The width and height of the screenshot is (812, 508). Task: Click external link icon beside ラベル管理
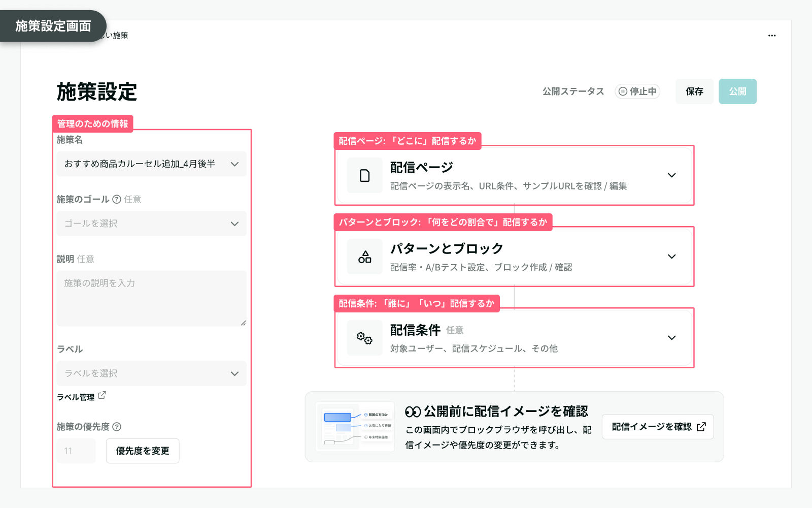coord(102,395)
